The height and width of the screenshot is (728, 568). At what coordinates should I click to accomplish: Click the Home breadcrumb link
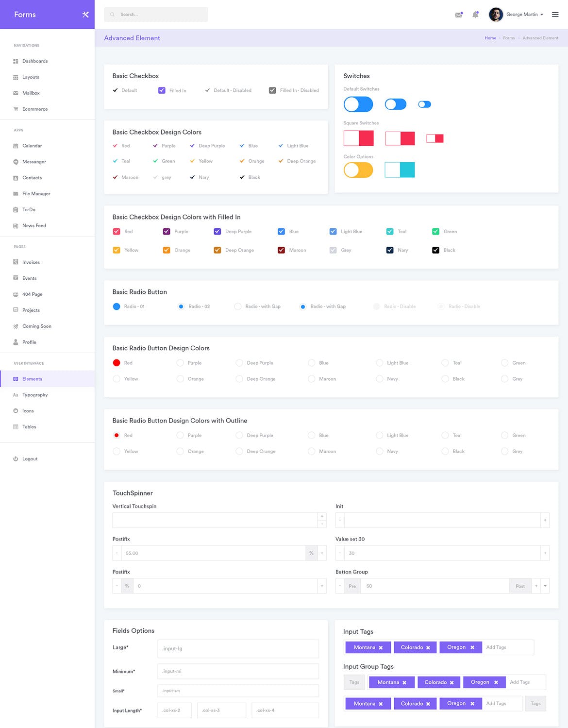tap(490, 38)
